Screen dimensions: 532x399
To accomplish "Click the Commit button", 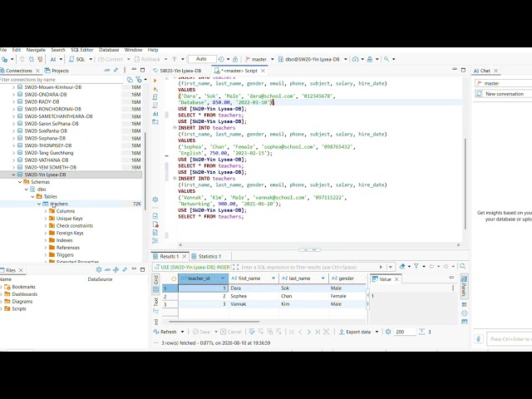I will (x=111, y=59).
